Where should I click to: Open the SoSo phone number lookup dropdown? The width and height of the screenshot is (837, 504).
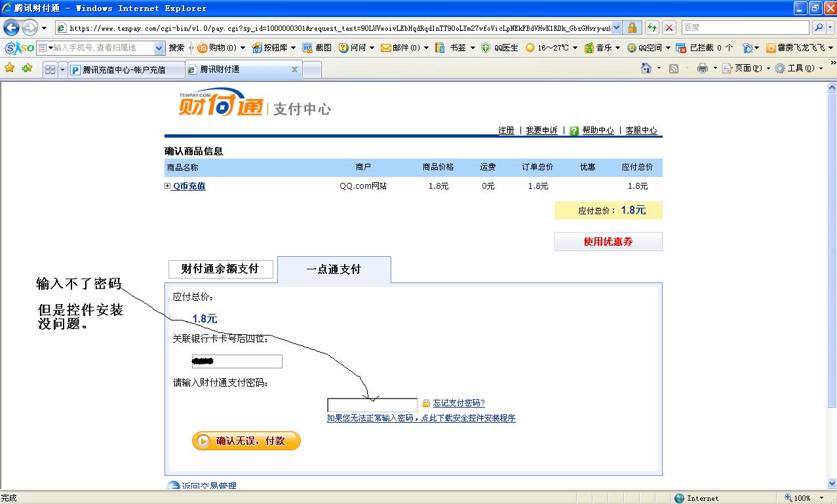(x=159, y=48)
